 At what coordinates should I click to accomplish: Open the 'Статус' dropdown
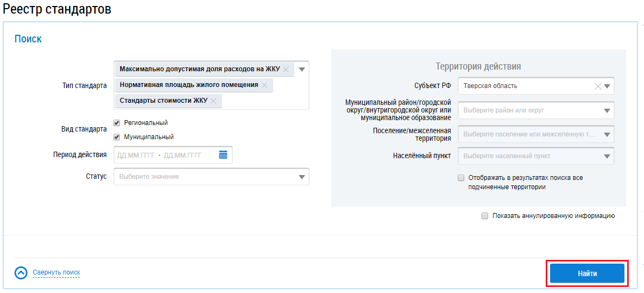click(x=302, y=177)
